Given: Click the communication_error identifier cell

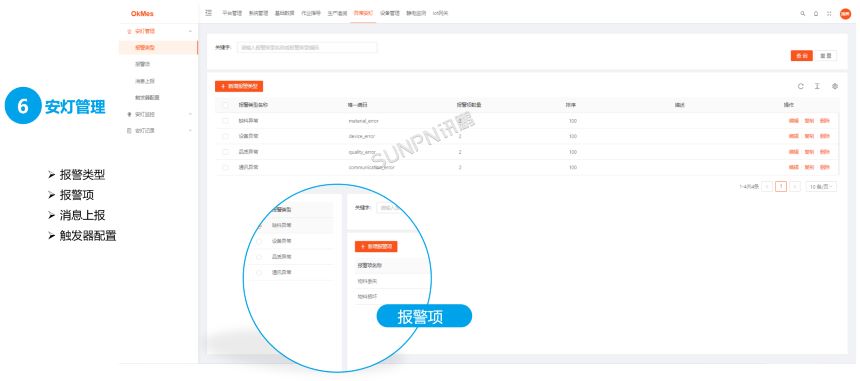Looking at the screenshot, I should 371,167.
